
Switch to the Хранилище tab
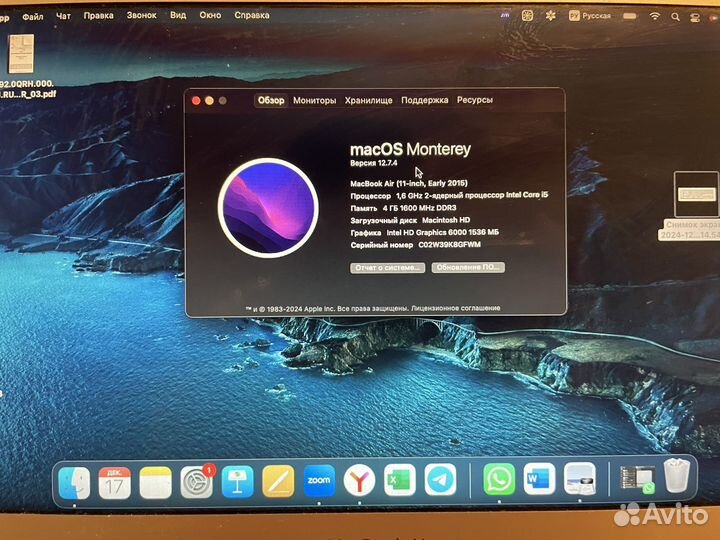click(x=368, y=101)
